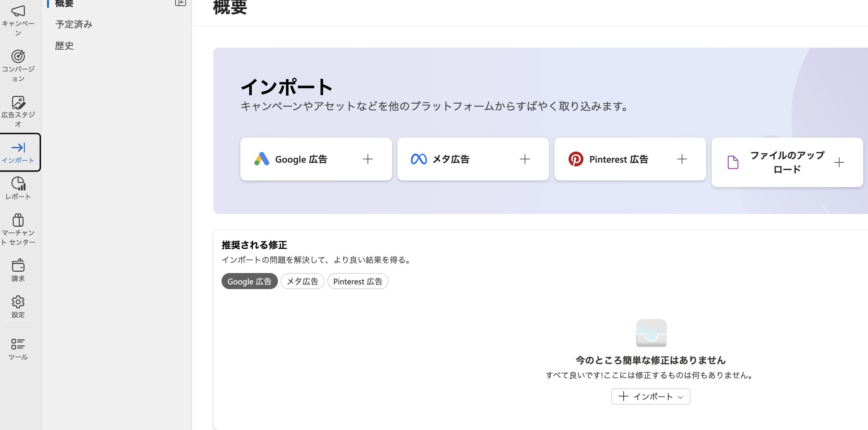Open the キャンペーン megaphone sidebar icon
The image size is (868, 430).
[18, 11]
